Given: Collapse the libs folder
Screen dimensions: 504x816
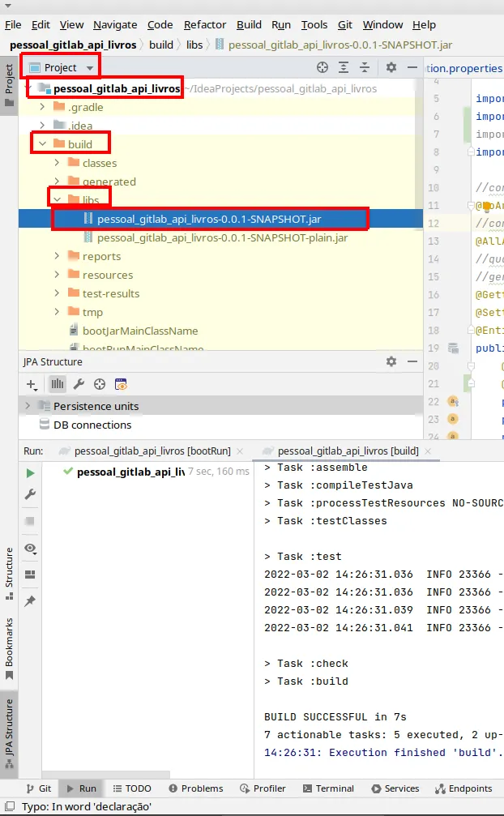Looking at the screenshot, I should tap(58, 199).
